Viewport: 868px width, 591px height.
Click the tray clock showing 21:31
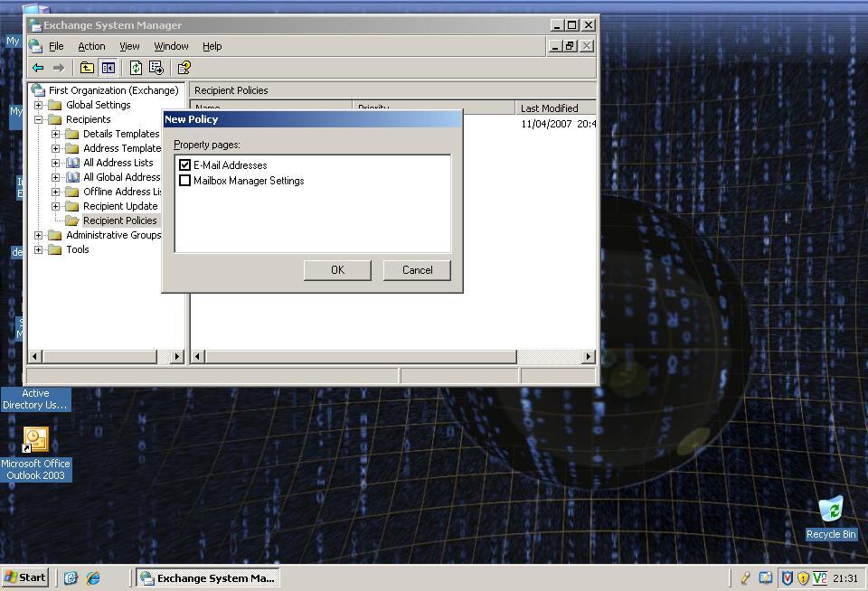(844, 578)
